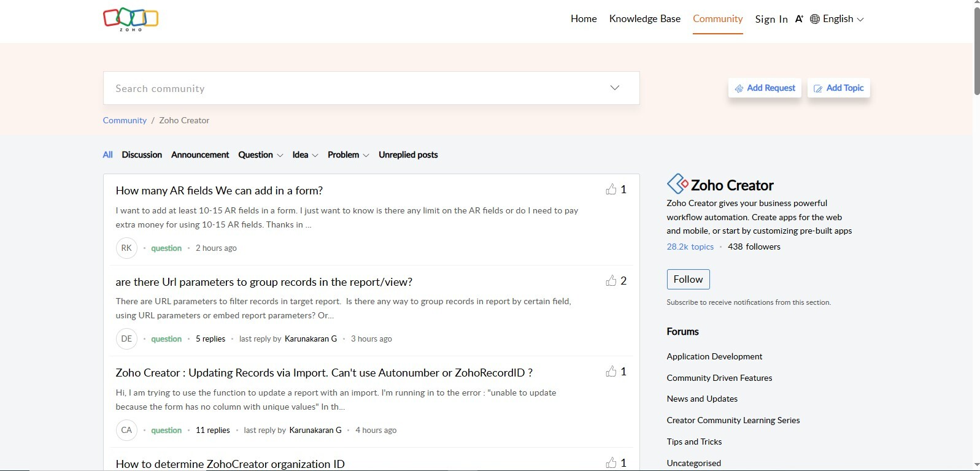Click the Zoho Creator product logo icon
The image size is (980, 471).
pos(677,184)
